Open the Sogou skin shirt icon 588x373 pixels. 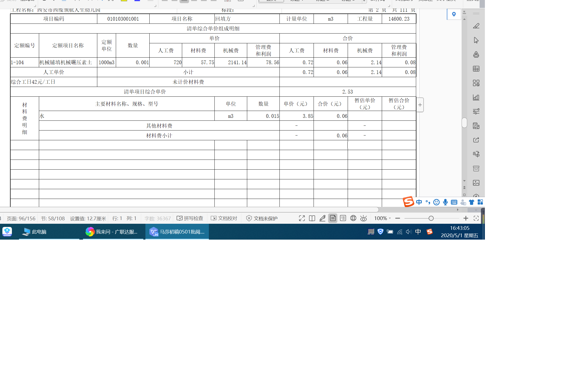pos(471,202)
